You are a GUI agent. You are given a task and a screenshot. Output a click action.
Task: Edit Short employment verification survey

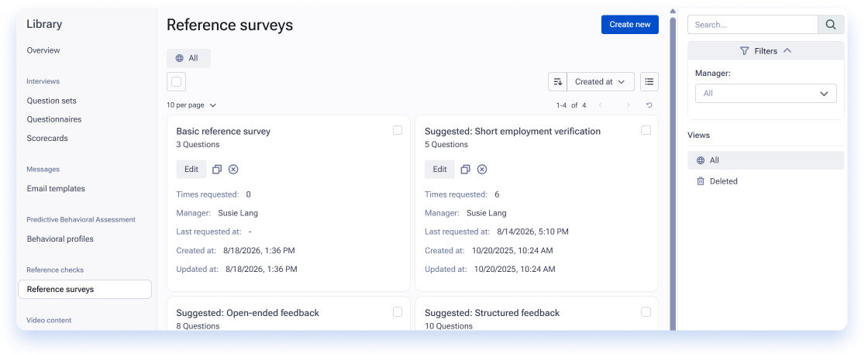440,170
